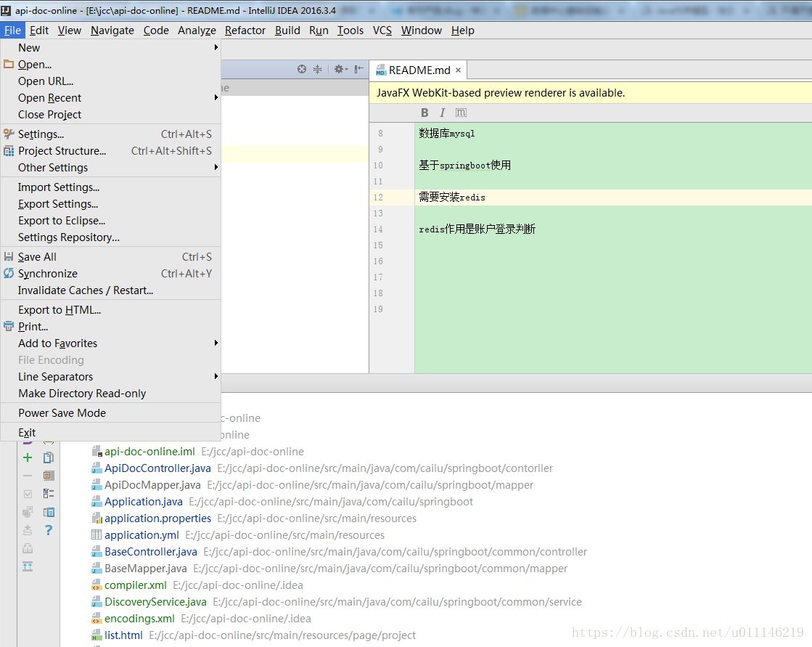Open the Navigate menu
This screenshot has height=647, width=812.
(x=112, y=30)
